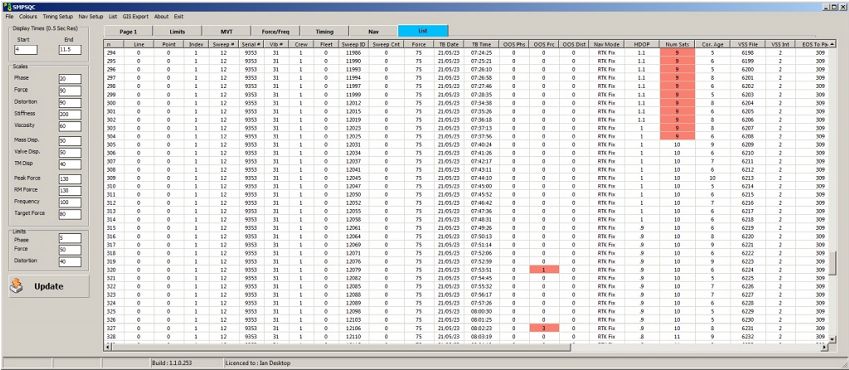Open the Nav Setup menu
The image size is (849, 370).
90,17
